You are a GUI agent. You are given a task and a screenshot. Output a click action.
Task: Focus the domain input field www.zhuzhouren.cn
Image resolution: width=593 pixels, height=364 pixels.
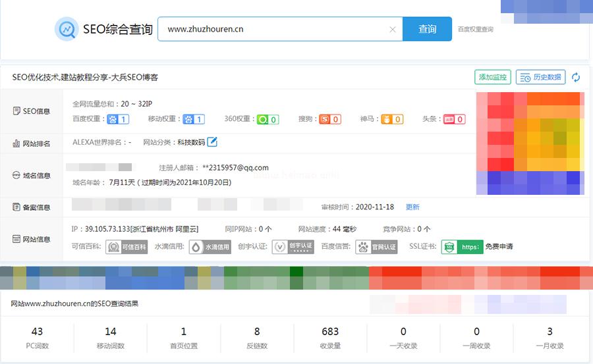pyautogui.click(x=270, y=30)
